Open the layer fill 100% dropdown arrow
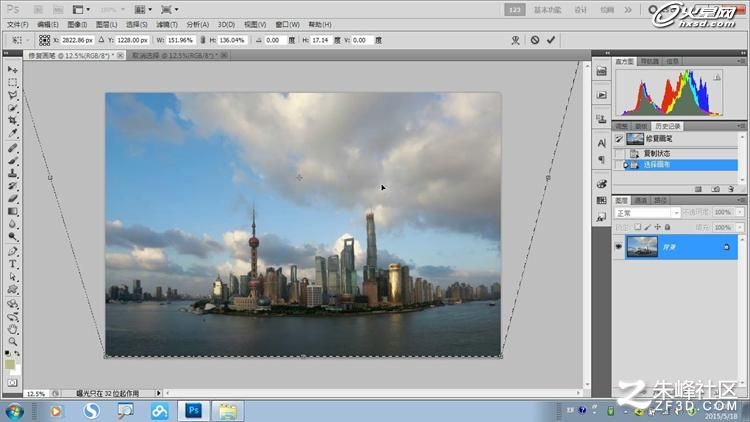 point(740,227)
